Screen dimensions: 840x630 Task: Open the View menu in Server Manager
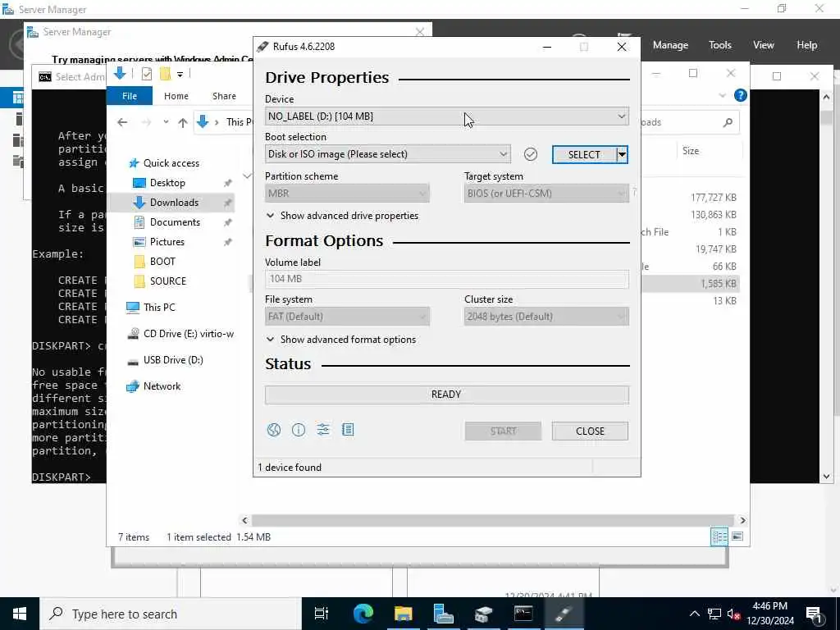(x=764, y=46)
